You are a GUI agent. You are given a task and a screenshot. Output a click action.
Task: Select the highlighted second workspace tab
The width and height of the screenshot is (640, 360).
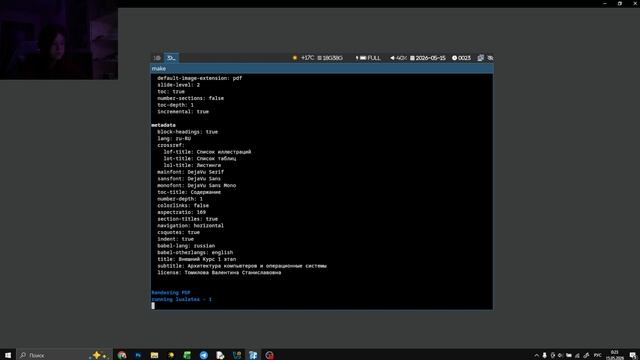(x=171, y=58)
